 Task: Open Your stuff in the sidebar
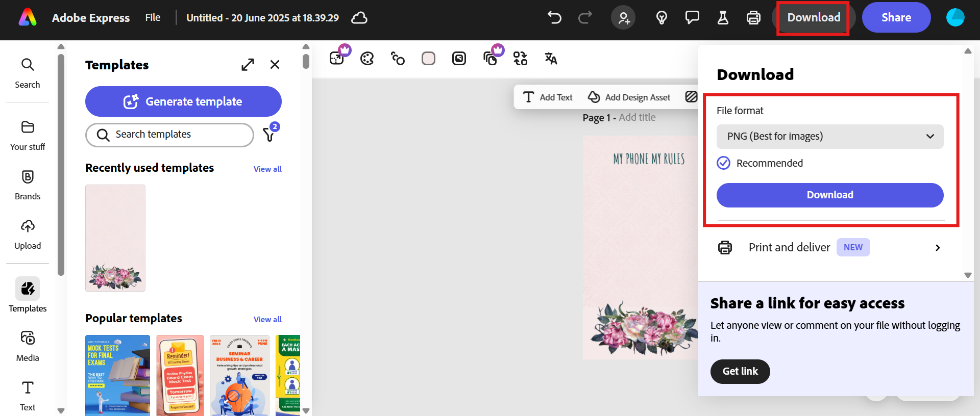(28, 136)
